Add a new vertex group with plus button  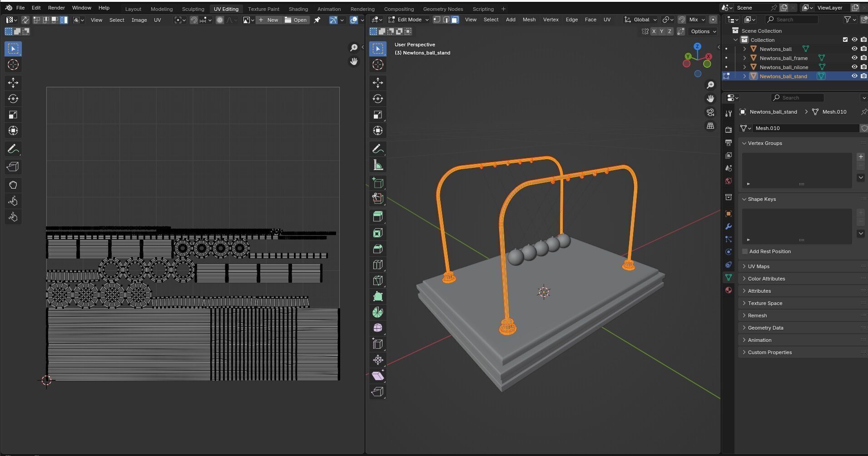click(860, 157)
